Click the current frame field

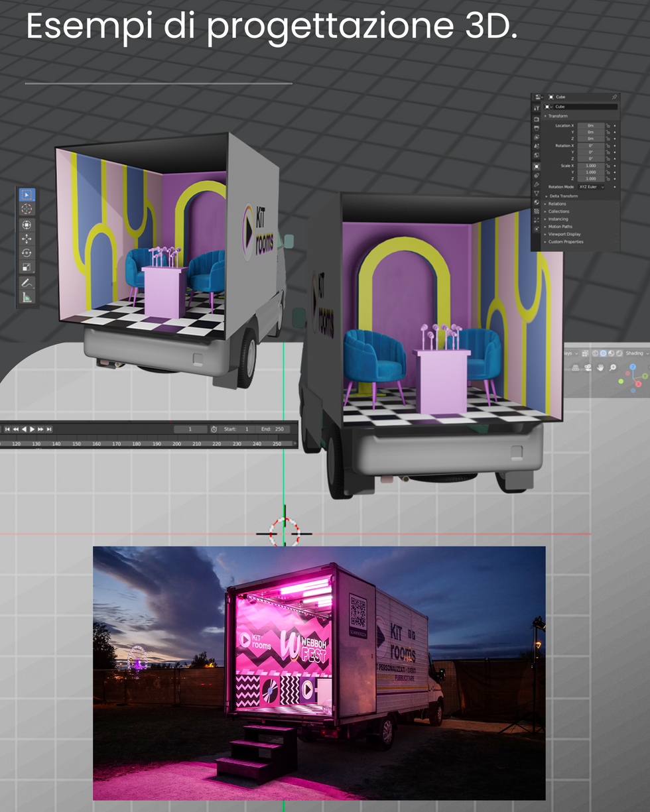coord(190,429)
